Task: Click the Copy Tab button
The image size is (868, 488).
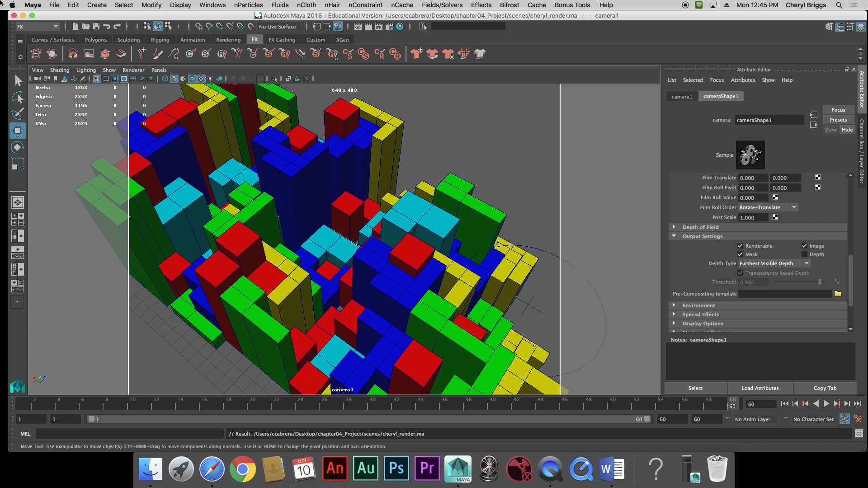Action: click(825, 388)
